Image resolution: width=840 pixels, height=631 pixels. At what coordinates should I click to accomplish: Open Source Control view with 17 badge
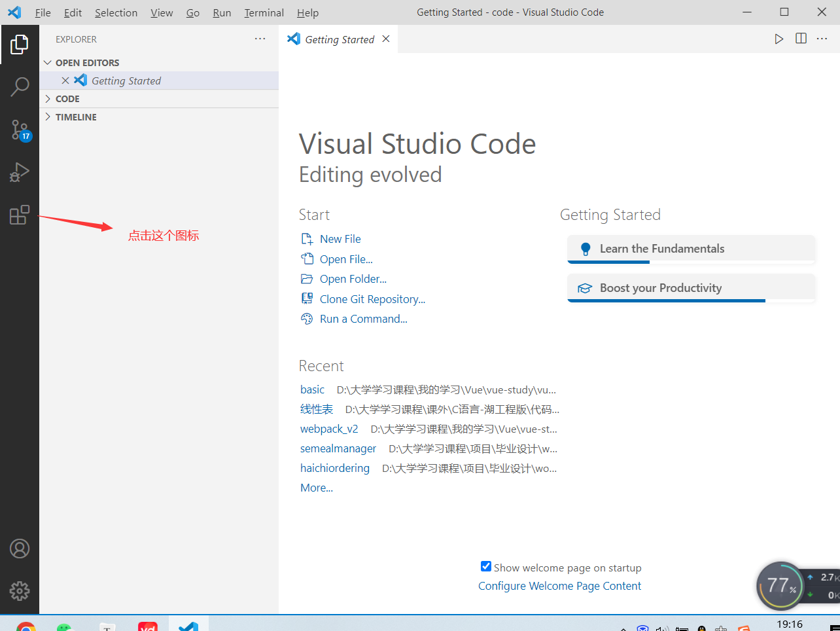[x=20, y=130]
